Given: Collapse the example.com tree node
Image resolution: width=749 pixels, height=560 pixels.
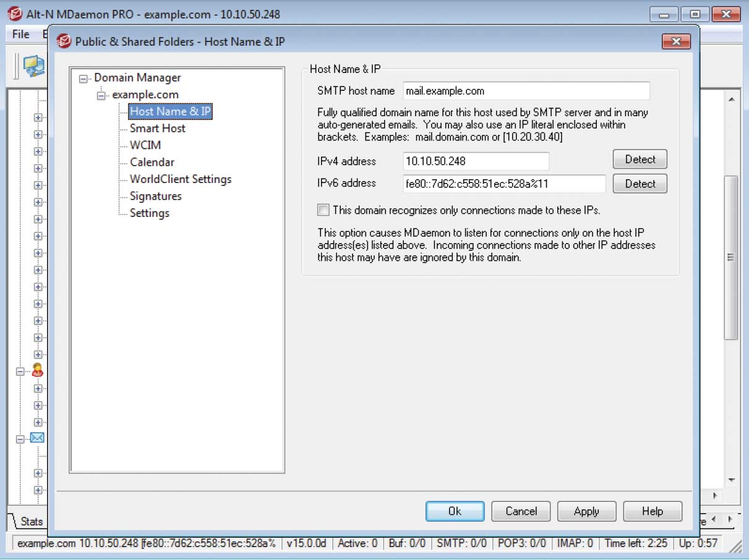Looking at the screenshot, I should tap(101, 95).
